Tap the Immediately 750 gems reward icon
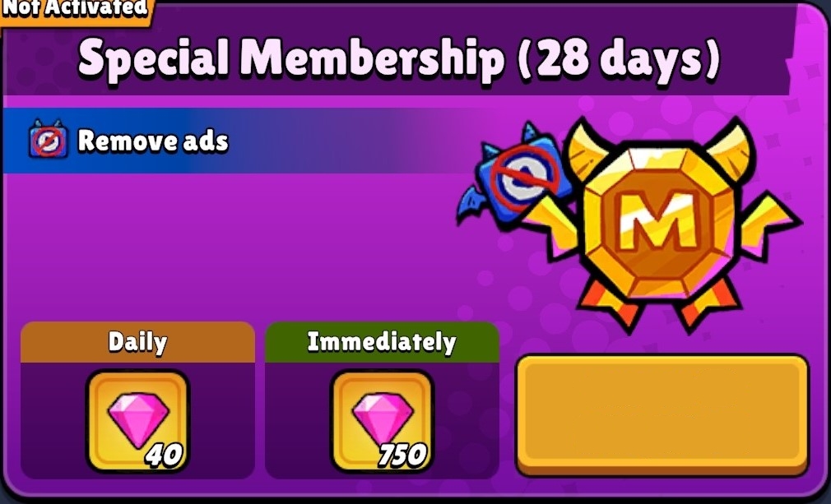The width and height of the screenshot is (831, 504). click(x=382, y=422)
